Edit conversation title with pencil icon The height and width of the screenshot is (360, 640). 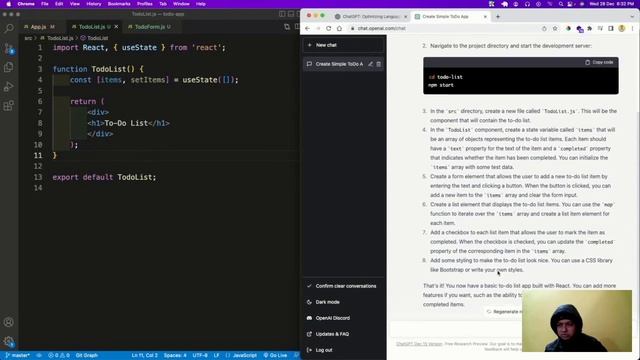pos(370,64)
